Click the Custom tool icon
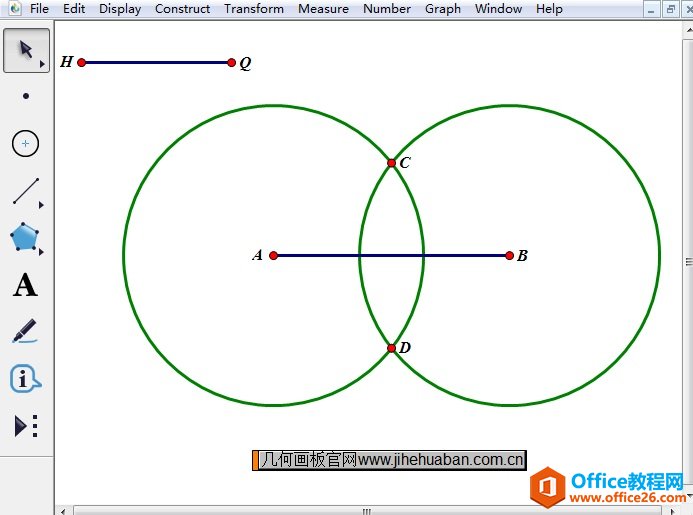693x515 pixels. point(25,426)
